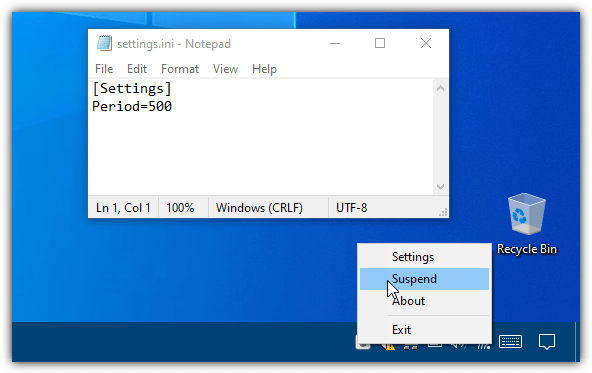Click the scrollbar down arrow in Notepad

pos(440,187)
